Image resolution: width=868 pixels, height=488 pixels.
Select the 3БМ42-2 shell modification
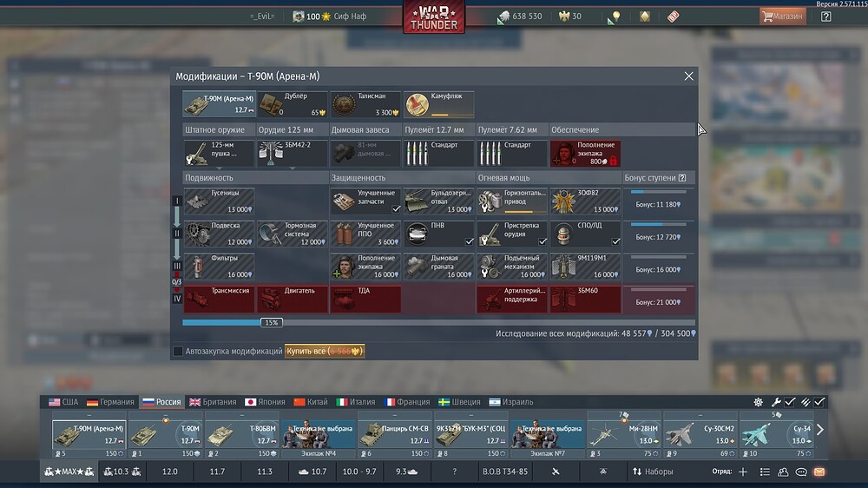point(293,153)
